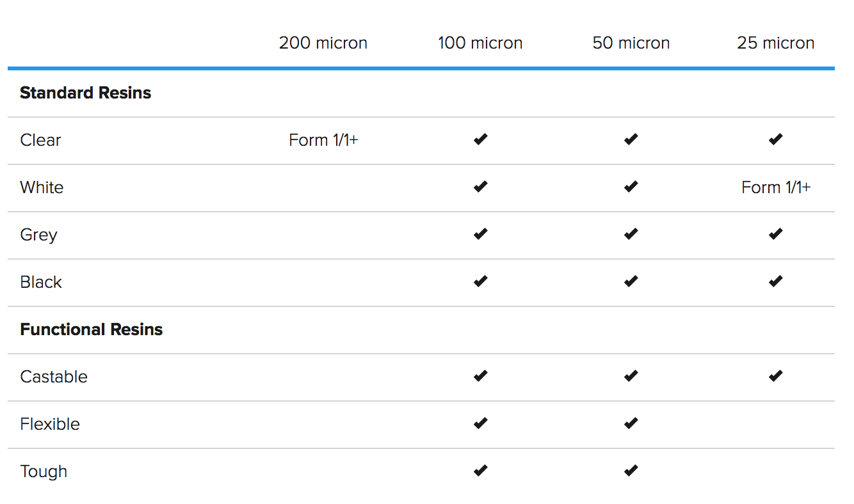Click Form 1/1+ in the Clear row
This screenshot has height=504, width=854.
(x=323, y=140)
